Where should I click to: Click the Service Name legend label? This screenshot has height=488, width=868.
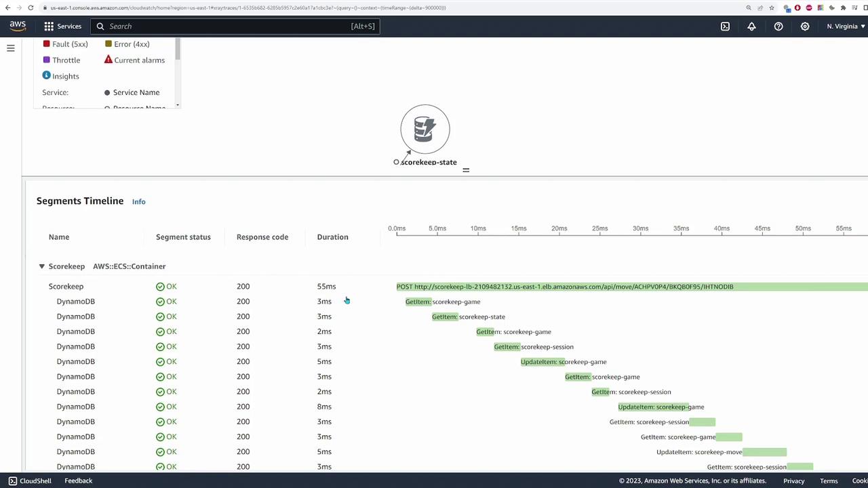pyautogui.click(x=136, y=92)
